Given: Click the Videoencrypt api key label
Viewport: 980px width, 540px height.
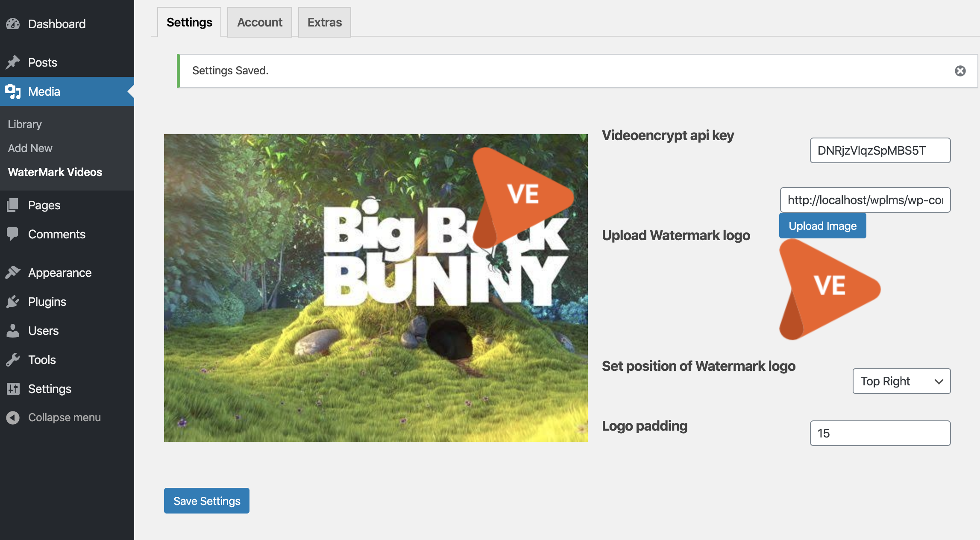Looking at the screenshot, I should click(668, 135).
